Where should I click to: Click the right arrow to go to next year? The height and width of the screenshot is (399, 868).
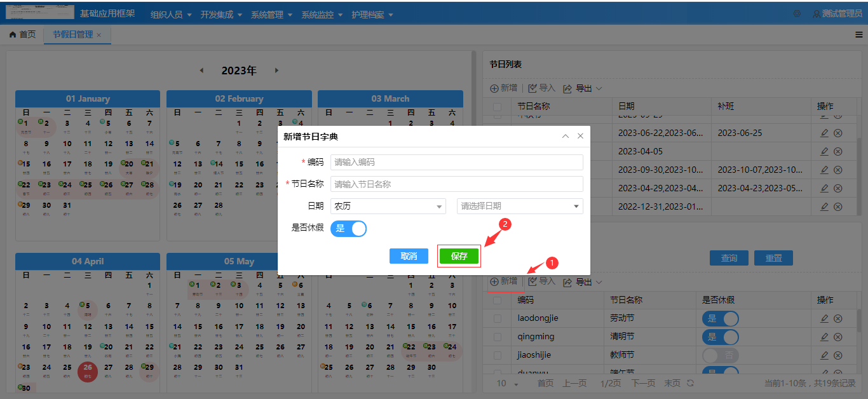[277, 71]
